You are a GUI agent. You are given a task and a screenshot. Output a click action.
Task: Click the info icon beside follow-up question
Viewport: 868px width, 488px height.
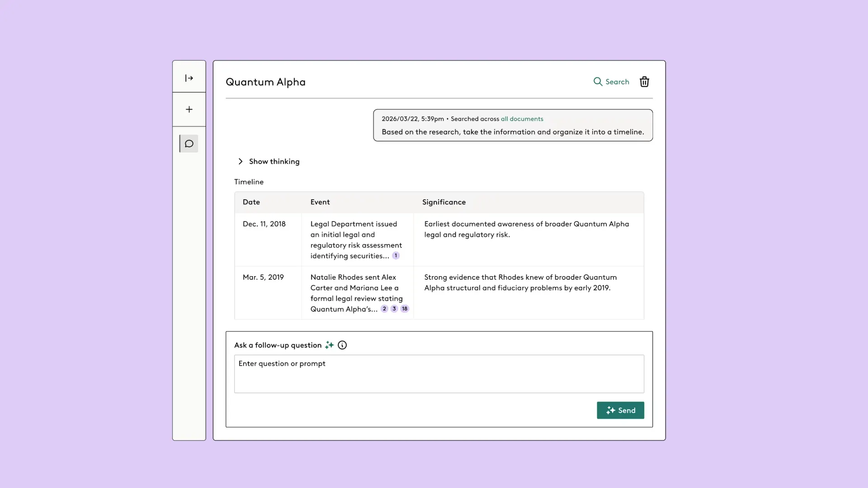(342, 345)
